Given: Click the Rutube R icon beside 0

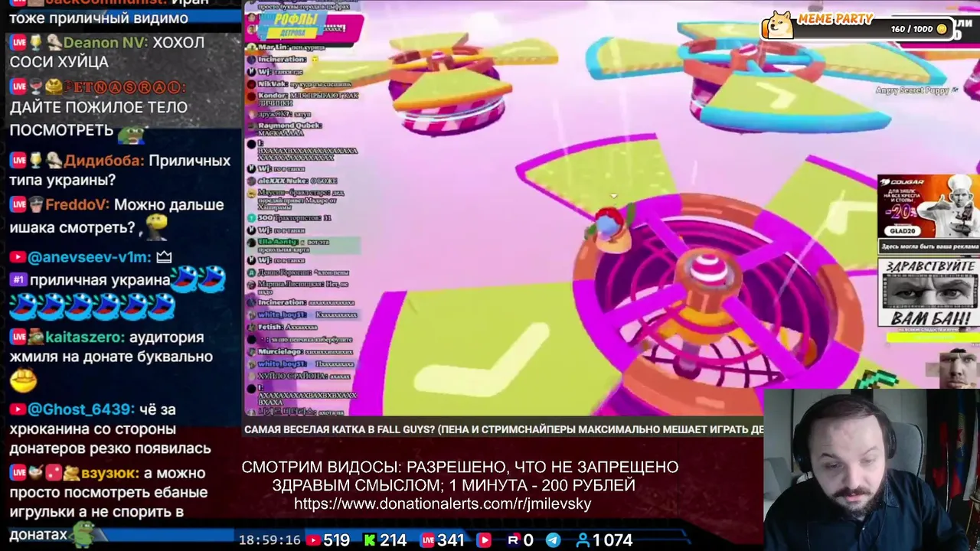Looking at the screenshot, I should 514,540.
